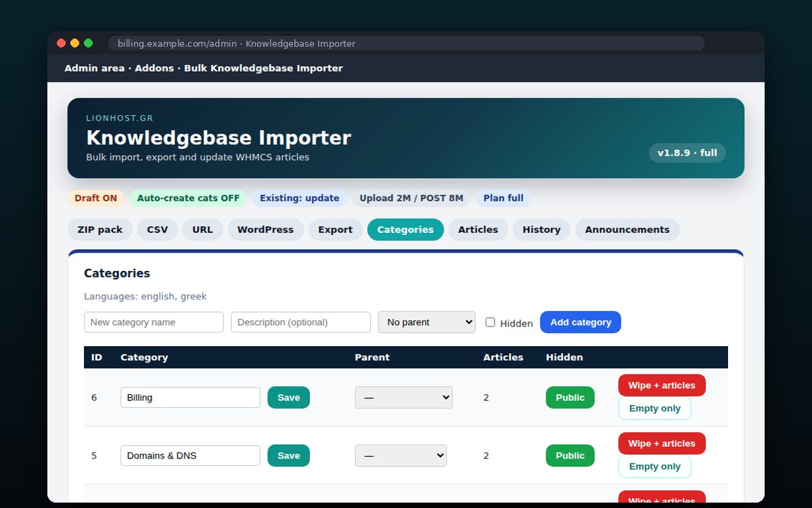Image resolution: width=812 pixels, height=508 pixels.
Task: Click the Knowledgebase Importer banner title
Action: coord(219,137)
